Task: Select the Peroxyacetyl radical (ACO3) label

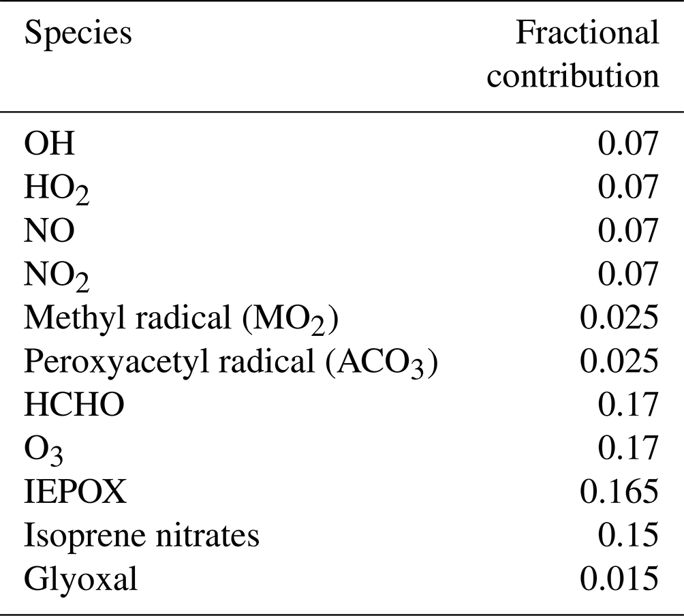Action: tap(230, 362)
